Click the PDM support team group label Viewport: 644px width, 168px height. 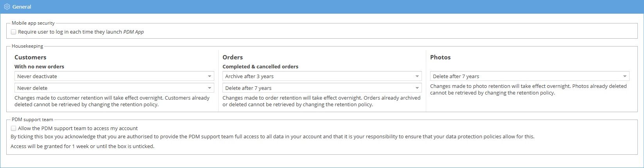coord(32,120)
